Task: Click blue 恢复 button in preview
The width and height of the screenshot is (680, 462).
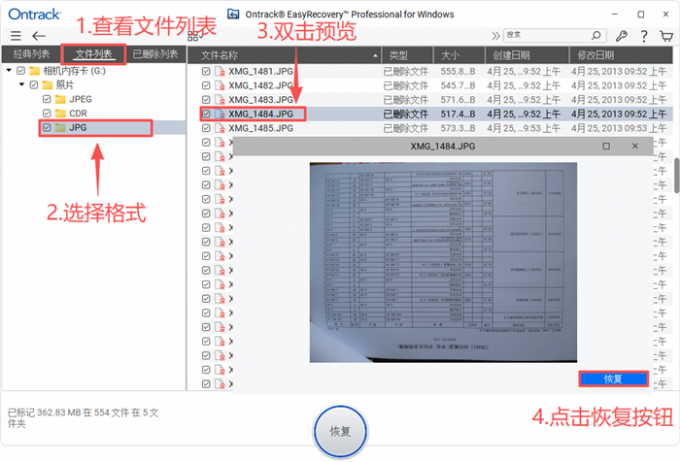Action: [x=613, y=379]
